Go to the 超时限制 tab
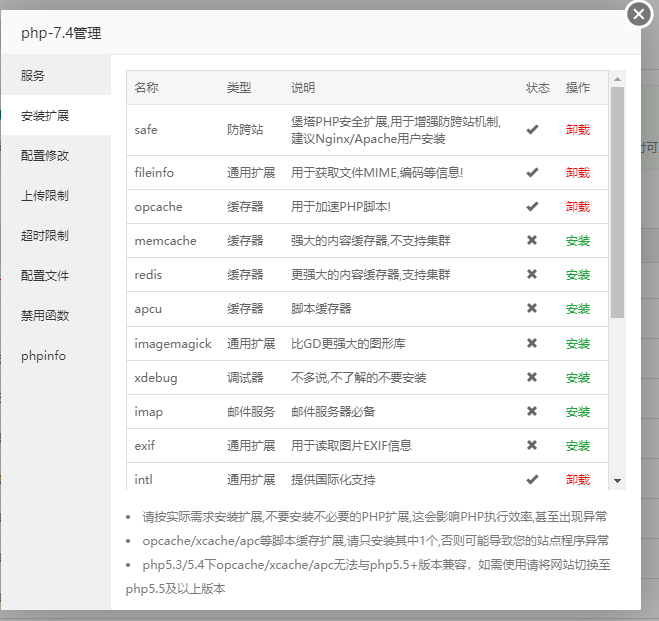Viewport: 659px width, 621px height. [56, 235]
